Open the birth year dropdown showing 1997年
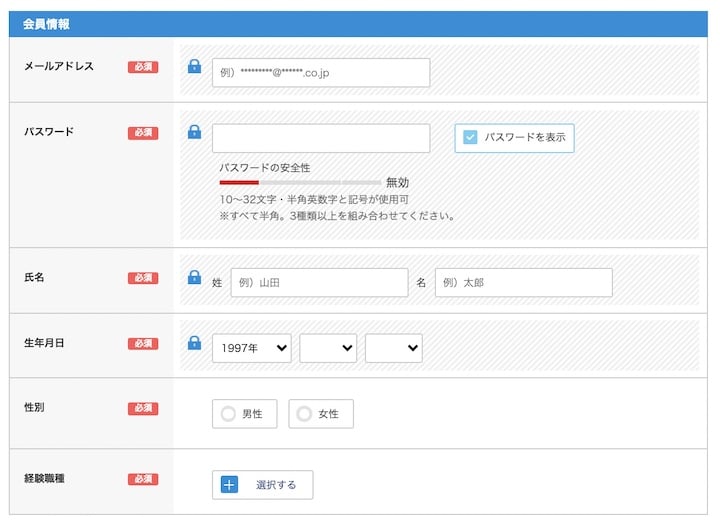Screen dimensions: 720x527 pos(251,348)
